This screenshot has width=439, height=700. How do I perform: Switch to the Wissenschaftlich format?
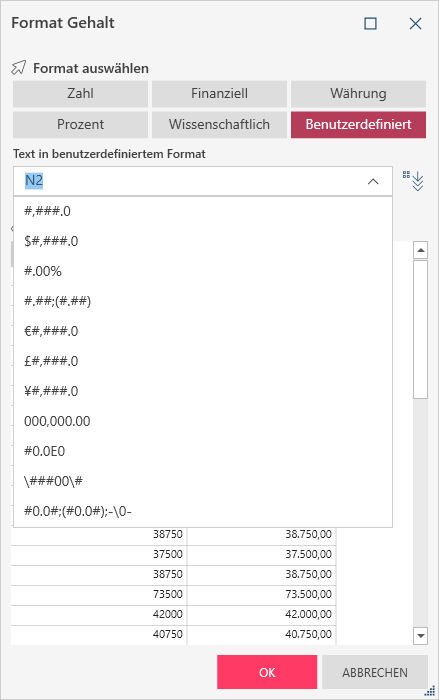[x=219, y=125]
